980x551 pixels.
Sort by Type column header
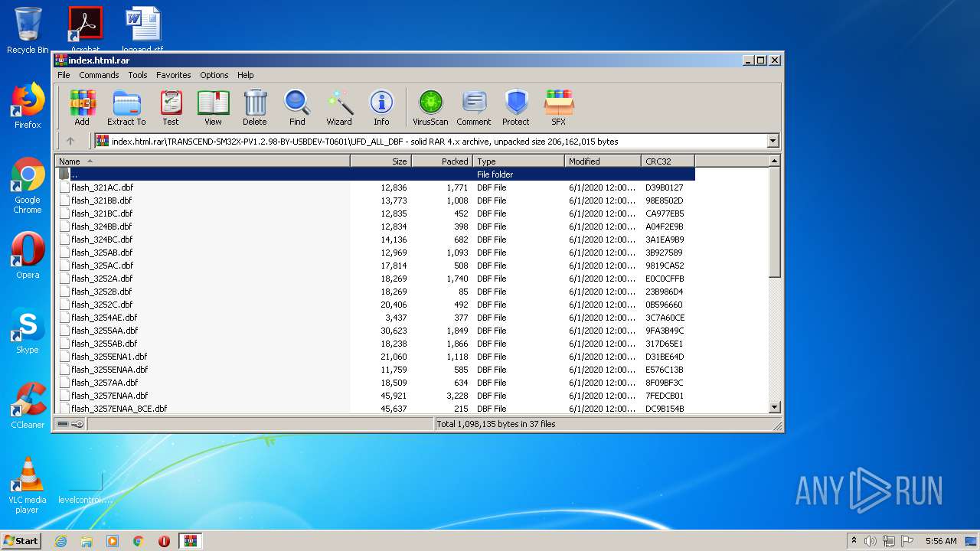519,161
